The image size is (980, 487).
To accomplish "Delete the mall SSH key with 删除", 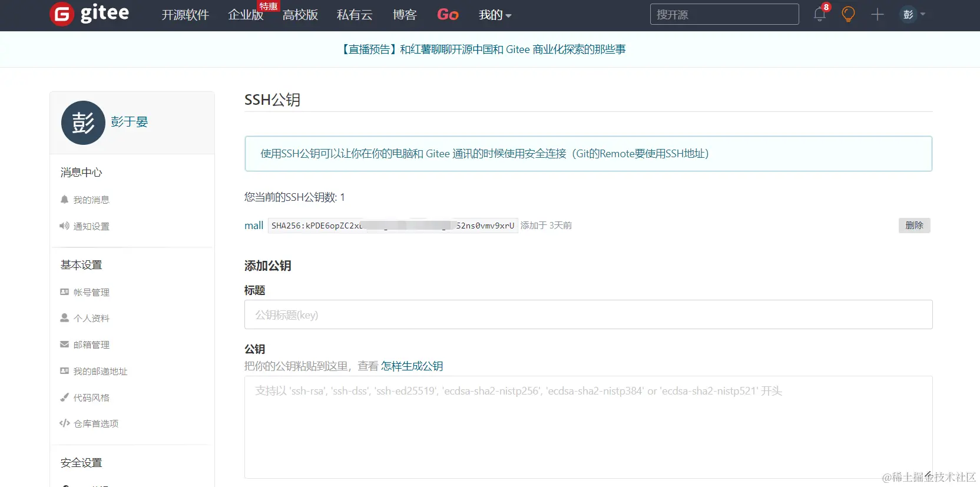I will (x=914, y=226).
